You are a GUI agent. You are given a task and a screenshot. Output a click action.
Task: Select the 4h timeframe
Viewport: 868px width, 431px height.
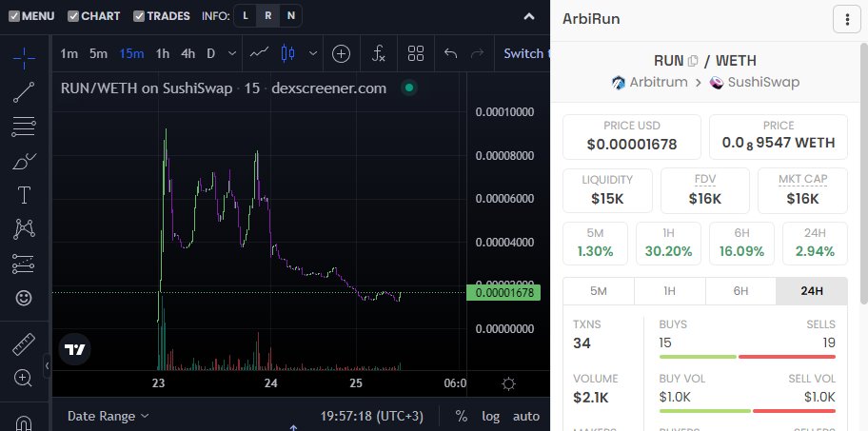click(188, 53)
